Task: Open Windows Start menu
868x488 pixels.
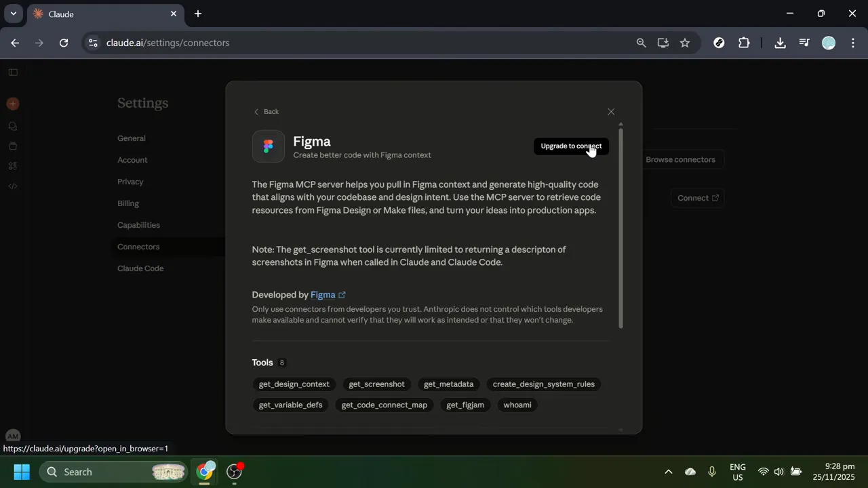Action: (x=22, y=472)
